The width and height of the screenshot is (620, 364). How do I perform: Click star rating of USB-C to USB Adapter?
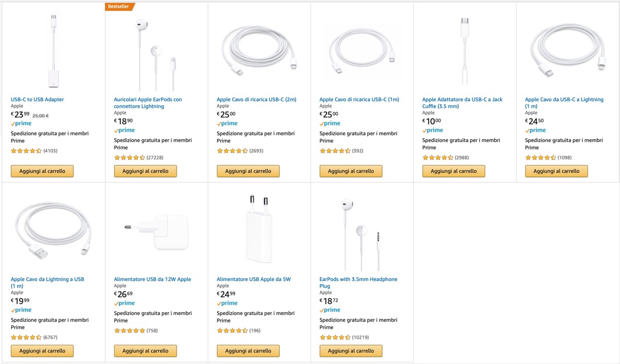click(26, 151)
